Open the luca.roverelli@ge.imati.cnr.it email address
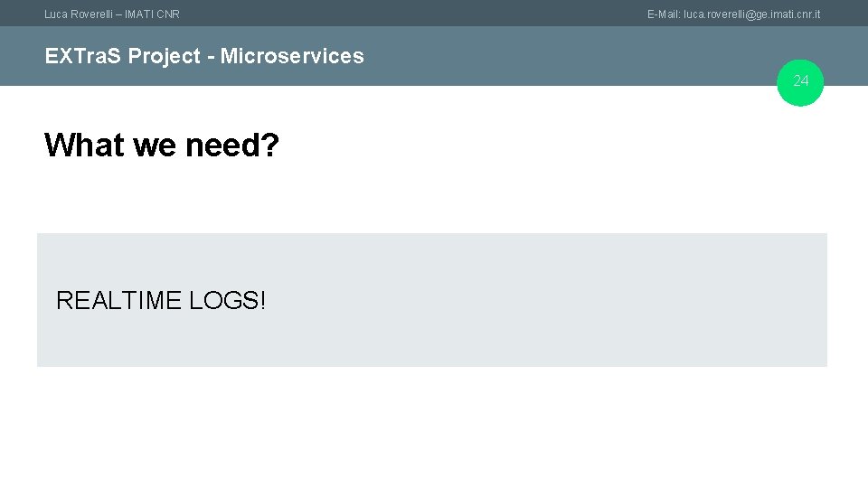Image resolution: width=868 pixels, height=488 pixels. [x=752, y=14]
